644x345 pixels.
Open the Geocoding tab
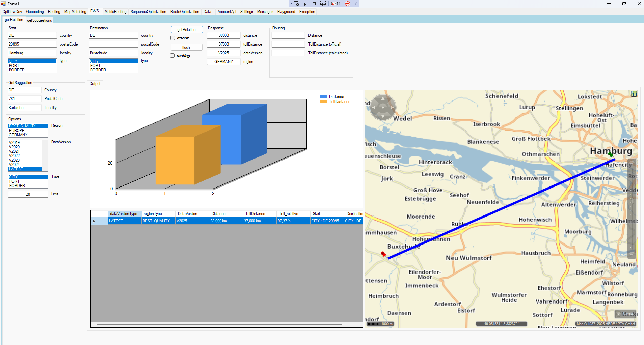point(35,12)
